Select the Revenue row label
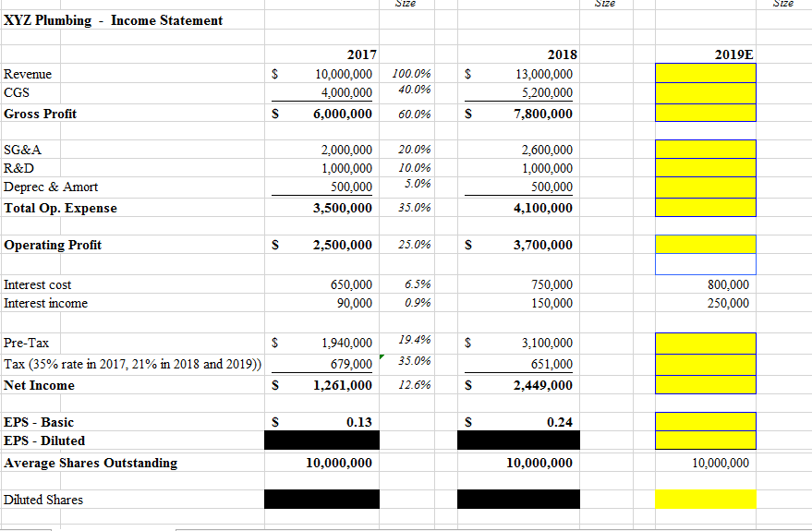The image size is (812, 531). pyautogui.click(x=28, y=74)
